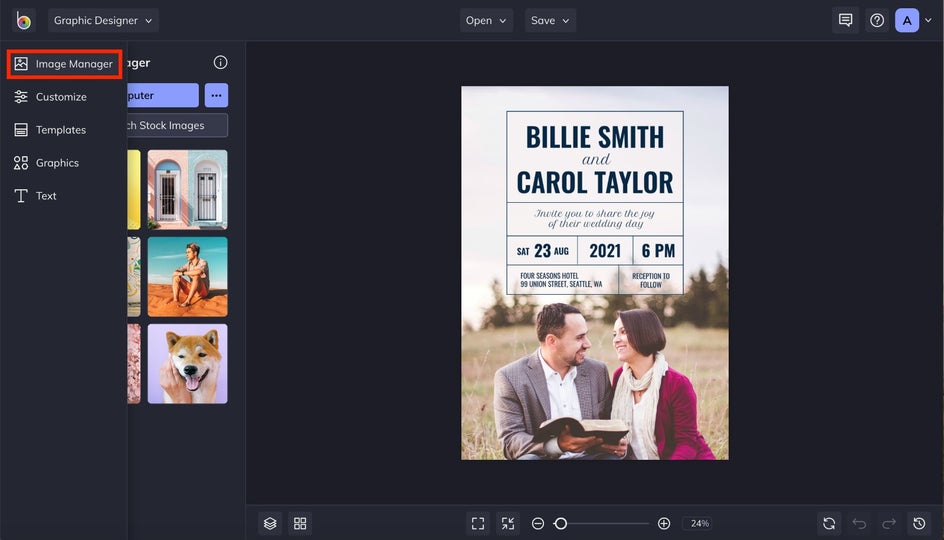Open the more options ellipsis button
This screenshot has height=540, width=944.
216,95
